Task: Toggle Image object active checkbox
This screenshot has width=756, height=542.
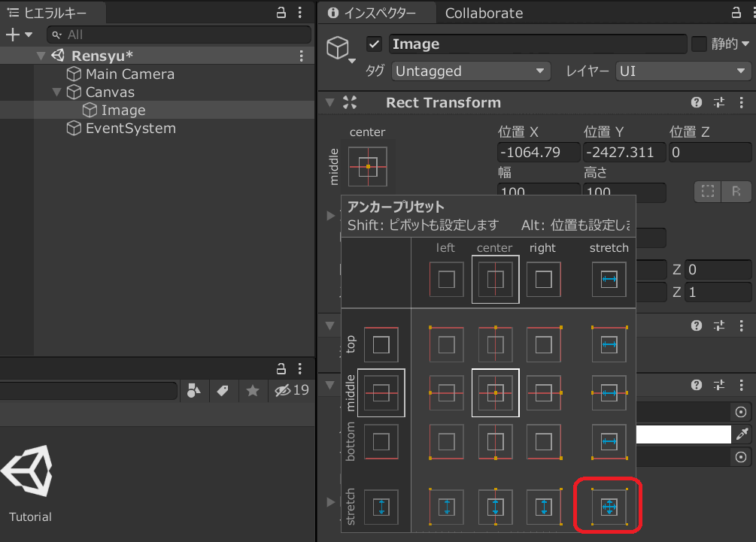Action: tap(374, 44)
